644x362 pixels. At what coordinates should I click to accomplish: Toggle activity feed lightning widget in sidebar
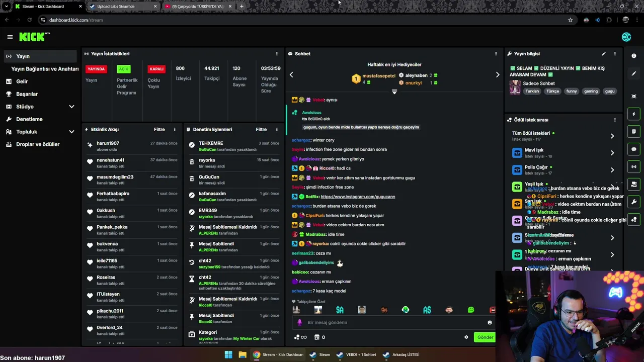[x=634, y=114]
